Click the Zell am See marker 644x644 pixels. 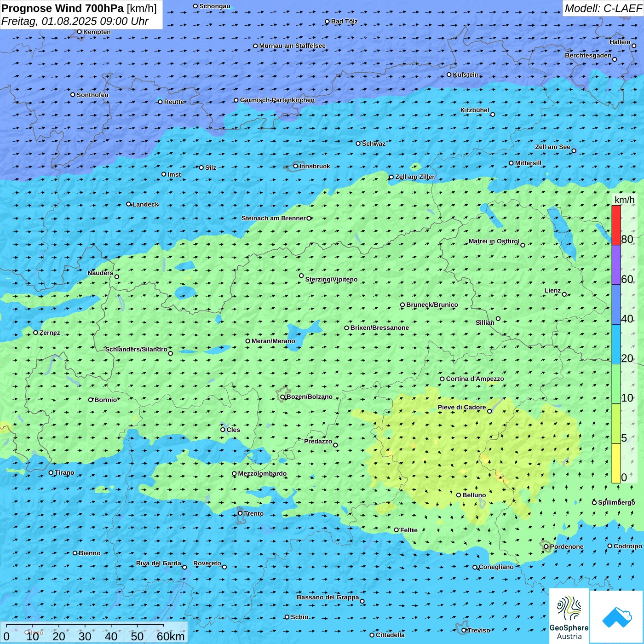[x=574, y=150]
